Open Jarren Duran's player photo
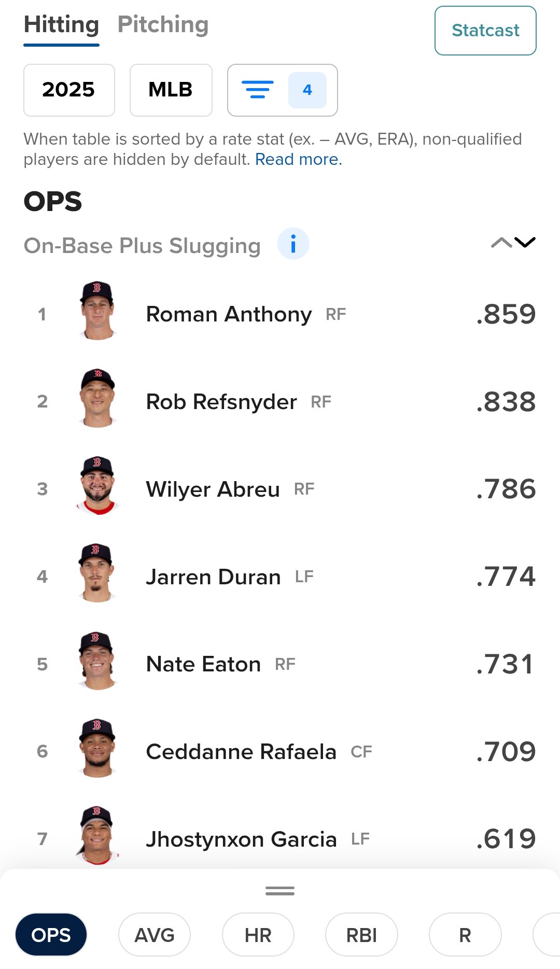The width and height of the screenshot is (560, 969). (96, 573)
